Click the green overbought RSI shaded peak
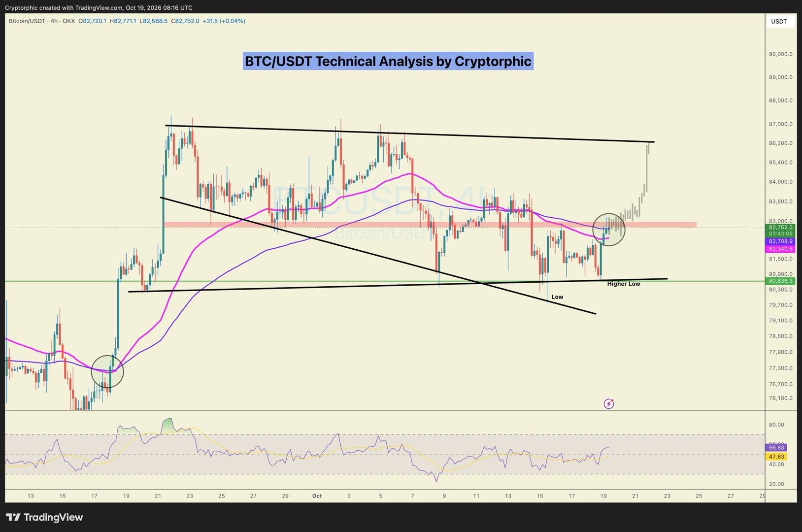This screenshot has width=802, height=532. [x=168, y=426]
